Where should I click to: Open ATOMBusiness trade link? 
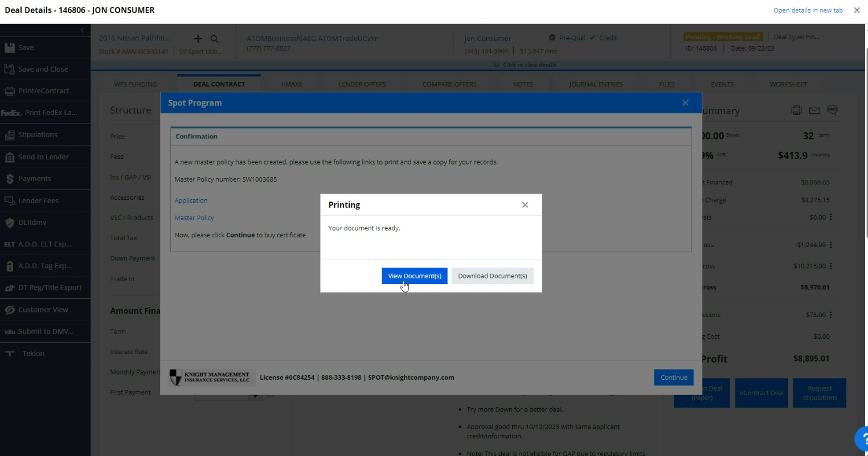(312, 39)
